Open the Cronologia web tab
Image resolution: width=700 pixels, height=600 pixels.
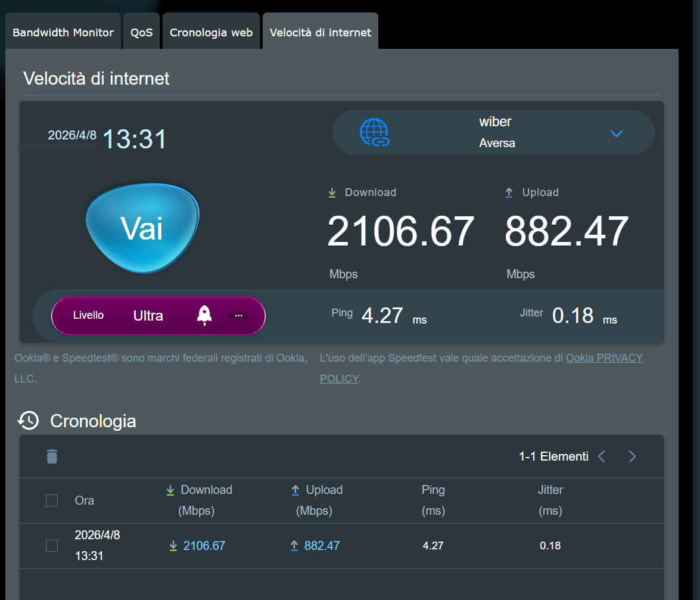pos(211,31)
